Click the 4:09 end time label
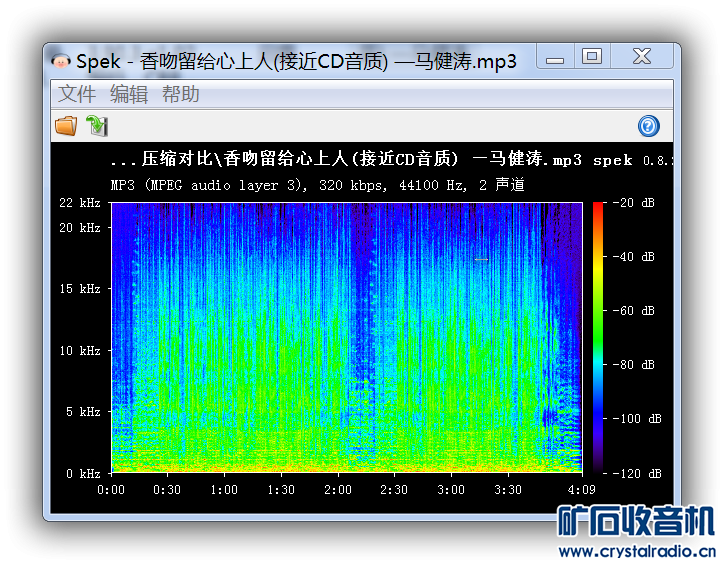Viewport: 724px width, 564px height. point(582,490)
